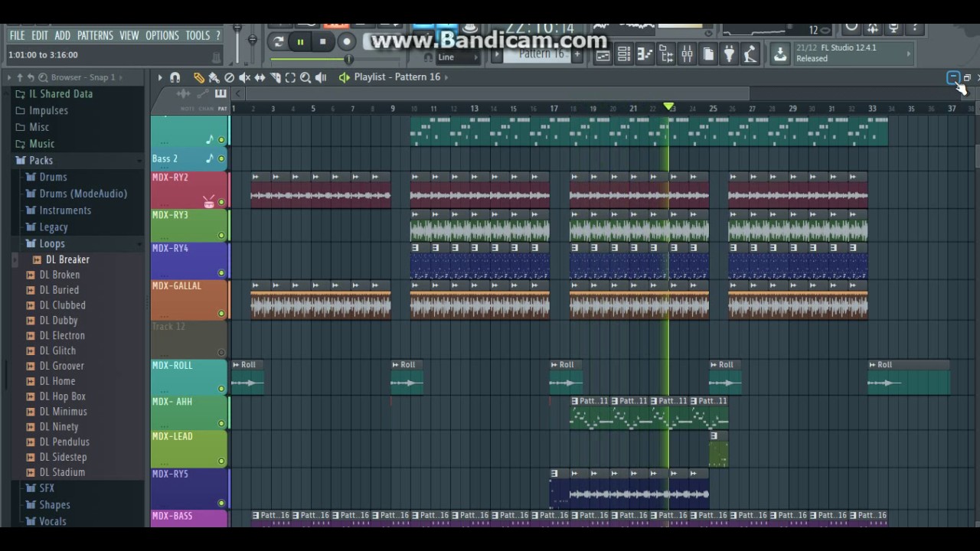The height and width of the screenshot is (551, 980).
Task: Click the news panel download icon
Action: [780, 54]
